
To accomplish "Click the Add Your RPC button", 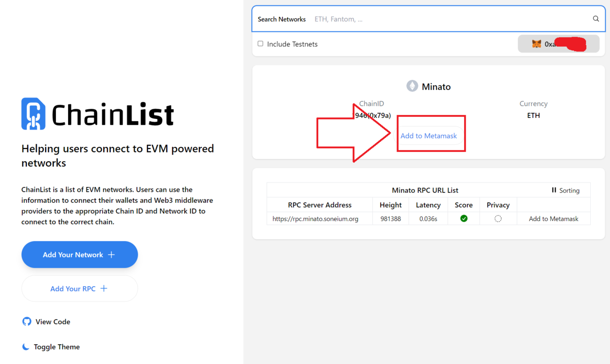I will [x=80, y=288].
